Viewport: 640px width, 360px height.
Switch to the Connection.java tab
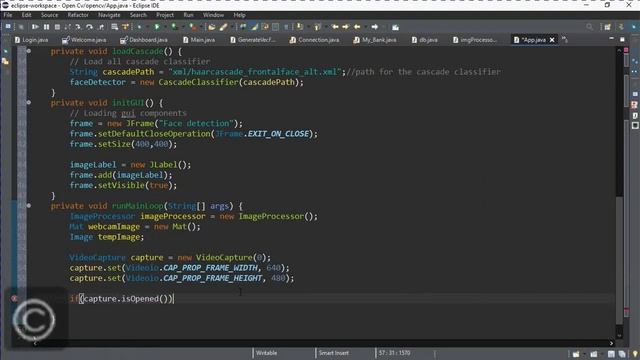[315, 40]
